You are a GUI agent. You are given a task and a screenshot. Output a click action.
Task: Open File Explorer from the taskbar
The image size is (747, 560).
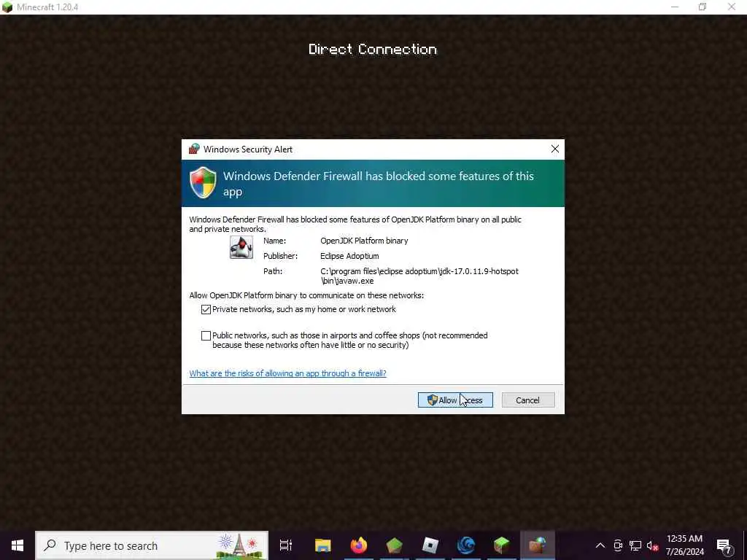coord(322,545)
